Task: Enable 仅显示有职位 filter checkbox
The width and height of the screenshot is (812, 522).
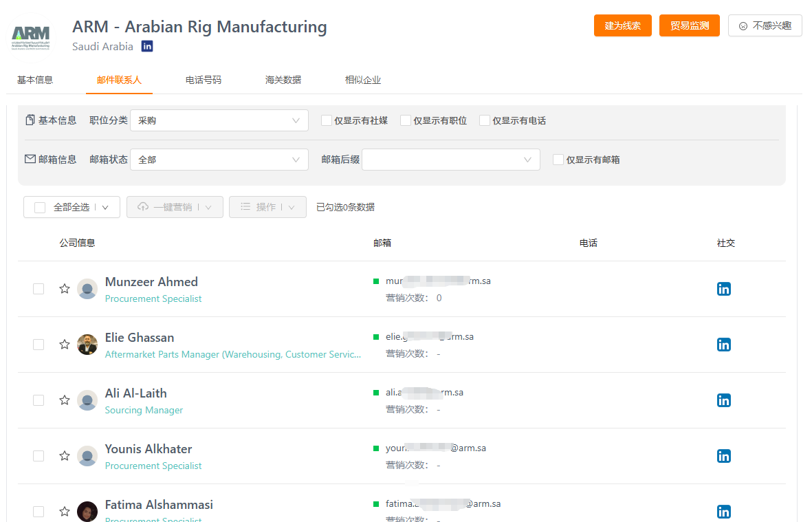Action: pos(406,120)
